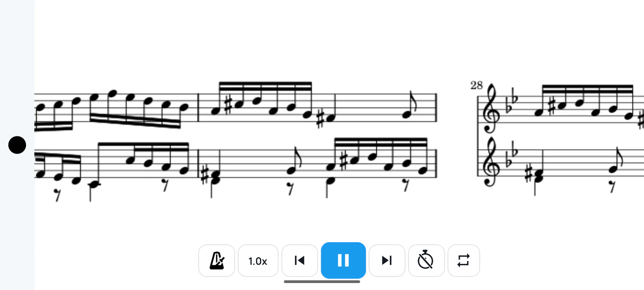Click the black circle on left sidebar
The width and height of the screenshot is (644, 290).
click(x=17, y=145)
